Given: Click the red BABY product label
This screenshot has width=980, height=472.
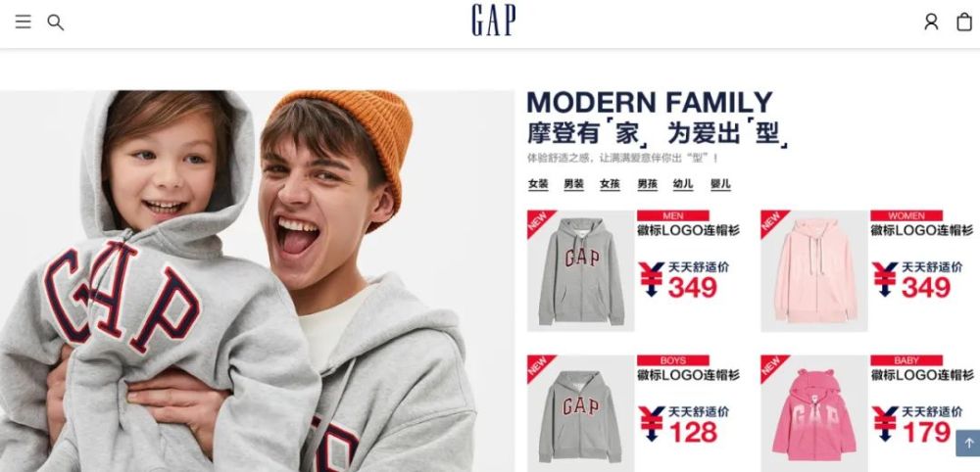Looking at the screenshot, I should pos(906,361).
